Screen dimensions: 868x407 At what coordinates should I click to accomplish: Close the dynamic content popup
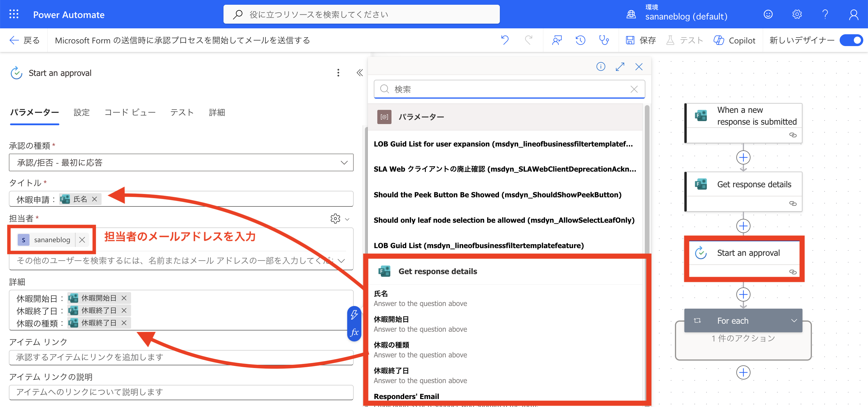point(639,66)
